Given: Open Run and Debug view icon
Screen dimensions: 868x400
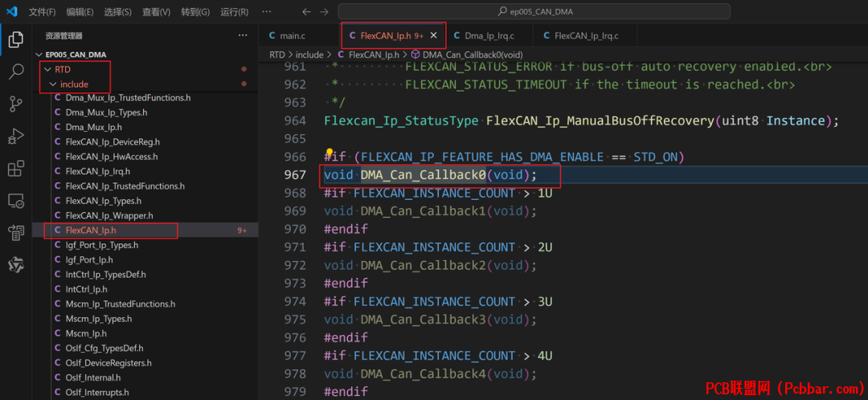Looking at the screenshot, I should click(16, 136).
